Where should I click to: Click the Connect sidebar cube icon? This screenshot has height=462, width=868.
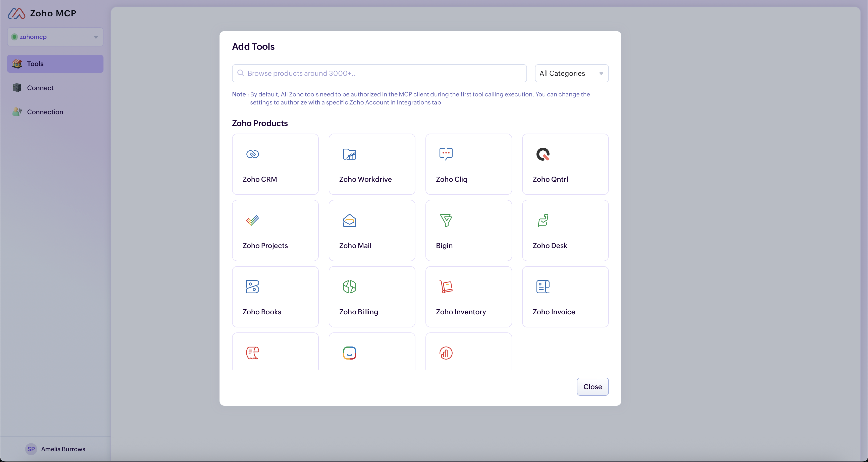[x=17, y=88]
